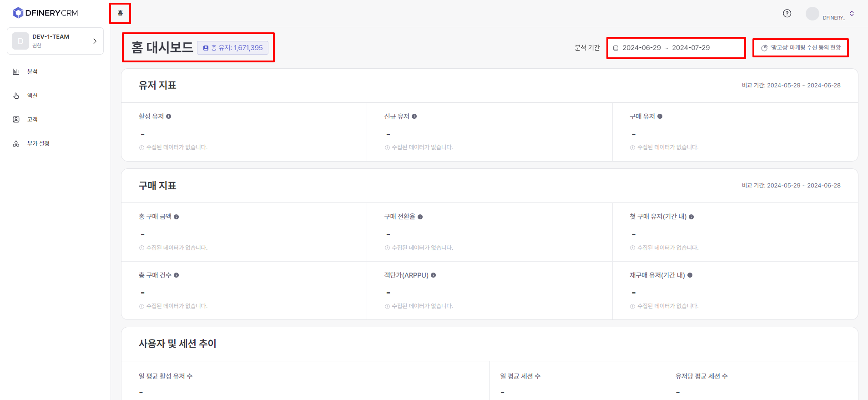Open the 분석 기간 date range picker

pyautogui.click(x=676, y=48)
